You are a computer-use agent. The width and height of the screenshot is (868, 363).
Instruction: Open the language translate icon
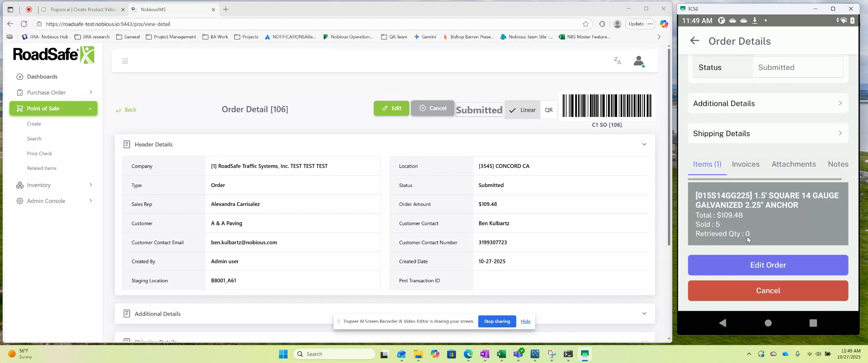(x=618, y=61)
